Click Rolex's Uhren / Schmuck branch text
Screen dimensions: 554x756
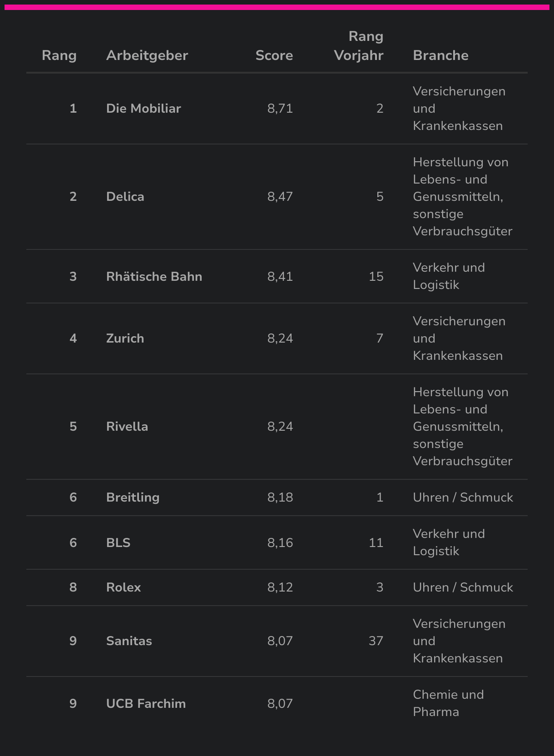click(x=463, y=587)
